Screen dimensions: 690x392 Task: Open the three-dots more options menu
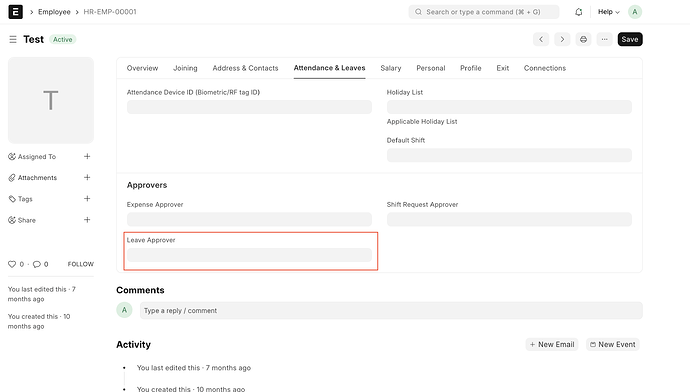click(x=604, y=39)
